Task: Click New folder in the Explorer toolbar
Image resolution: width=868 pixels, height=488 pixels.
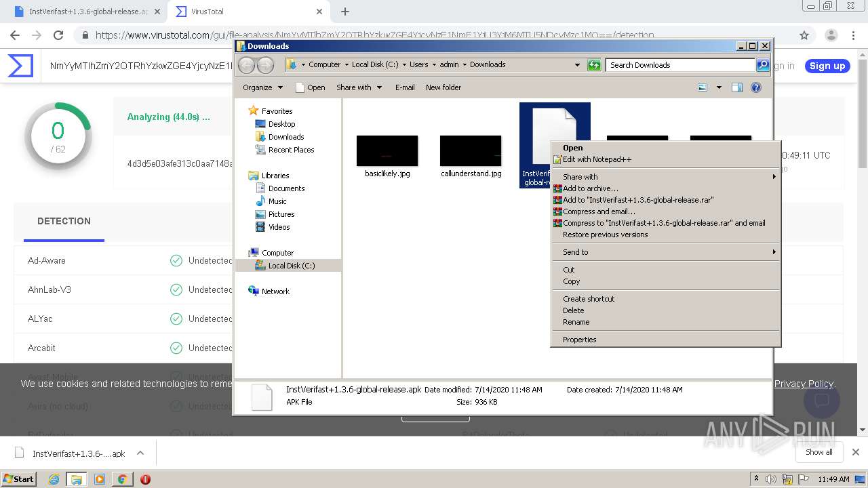Action: pyautogui.click(x=443, y=87)
